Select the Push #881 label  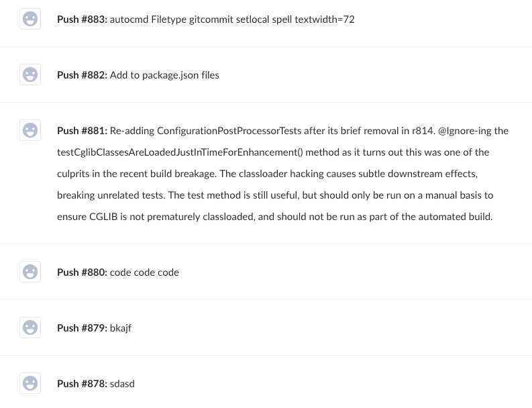click(x=82, y=131)
